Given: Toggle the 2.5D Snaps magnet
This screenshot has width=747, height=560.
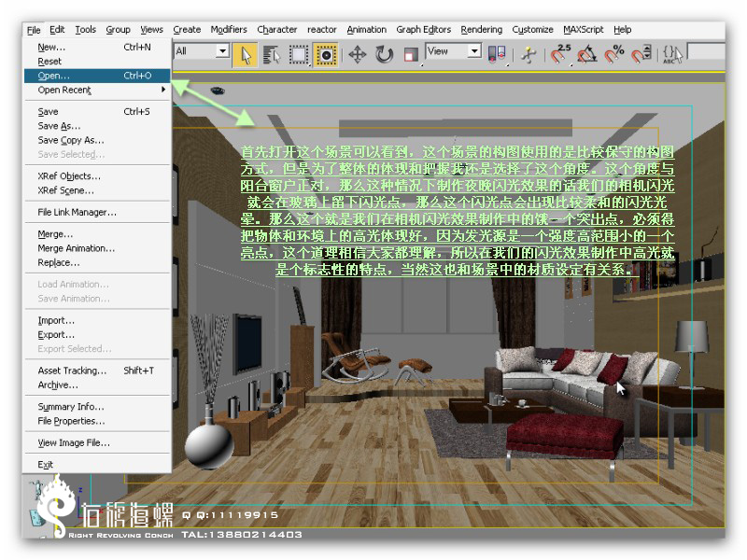Looking at the screenshot, I should pyautogui.click(x=560, y=54).
